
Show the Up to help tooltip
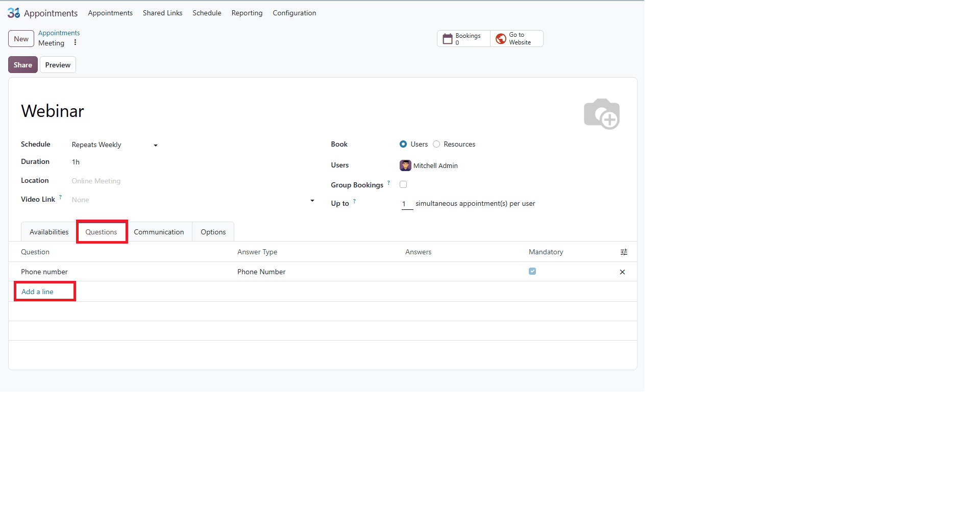pyautogui.click(x=354, y=201)
